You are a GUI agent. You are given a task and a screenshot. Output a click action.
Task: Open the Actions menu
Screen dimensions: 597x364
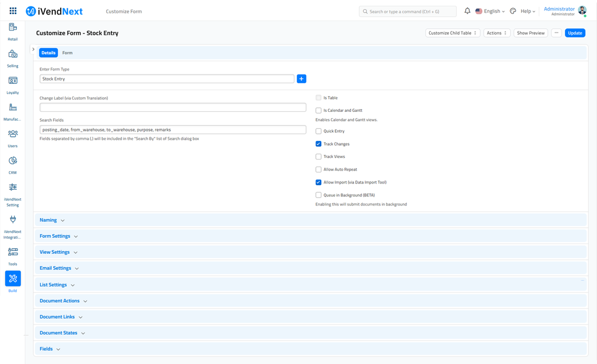pos(497,33)
